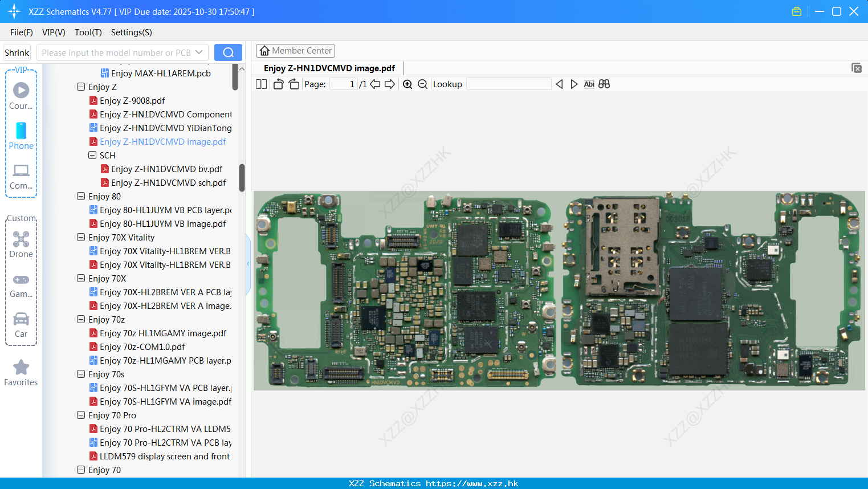Open the model number dropdown arrow
This screenshot has height=489, width=868.
pos(199,52)
